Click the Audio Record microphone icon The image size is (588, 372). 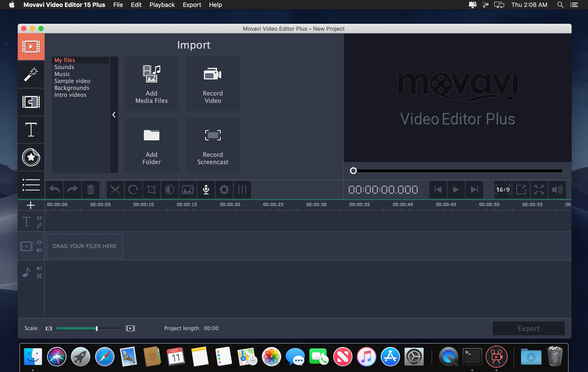point(206,189)
